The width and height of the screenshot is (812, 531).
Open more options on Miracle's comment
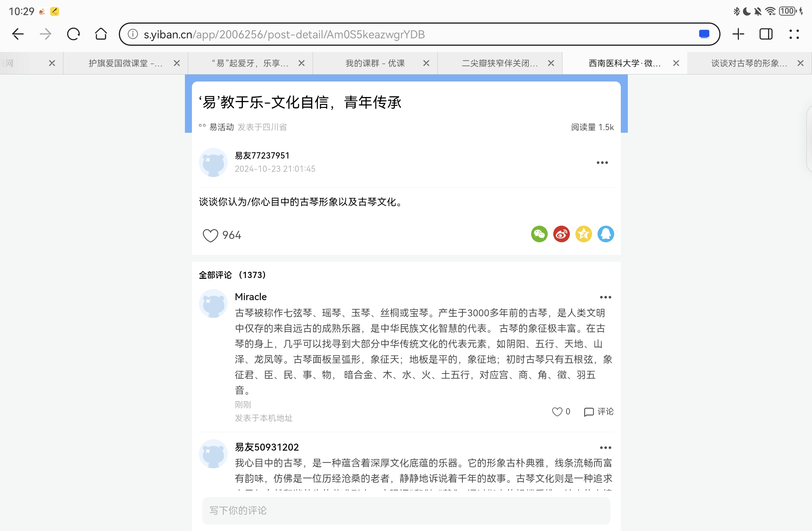click(x=605, y=297)
